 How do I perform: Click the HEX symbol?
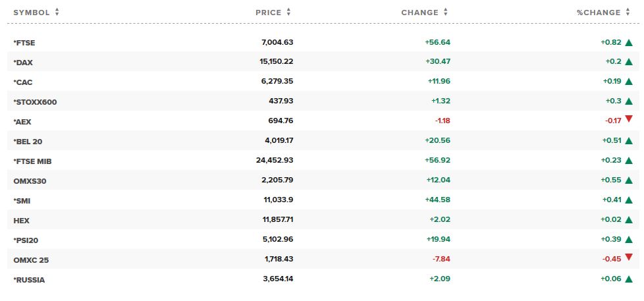point(21,220)
